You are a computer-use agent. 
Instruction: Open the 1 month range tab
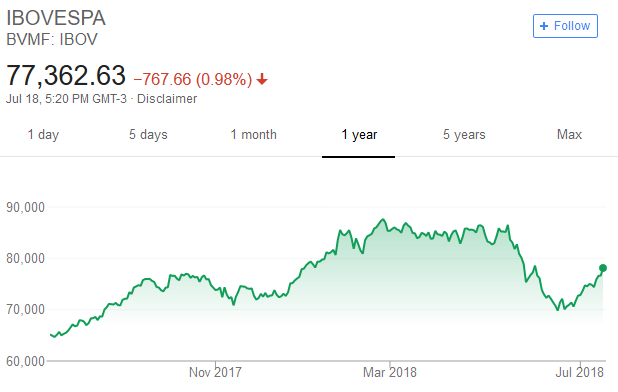tap(253, 135)
